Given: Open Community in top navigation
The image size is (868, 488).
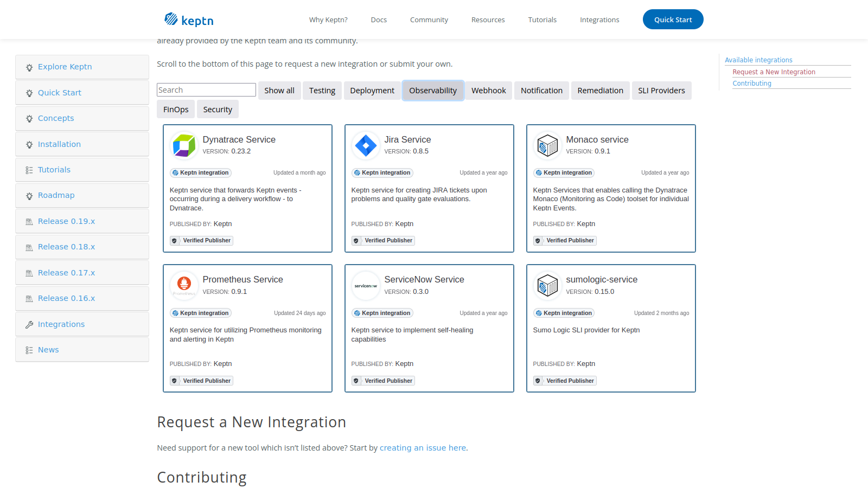Looking at the screenshot, I should pyautogui.click(x=429, y=20).
